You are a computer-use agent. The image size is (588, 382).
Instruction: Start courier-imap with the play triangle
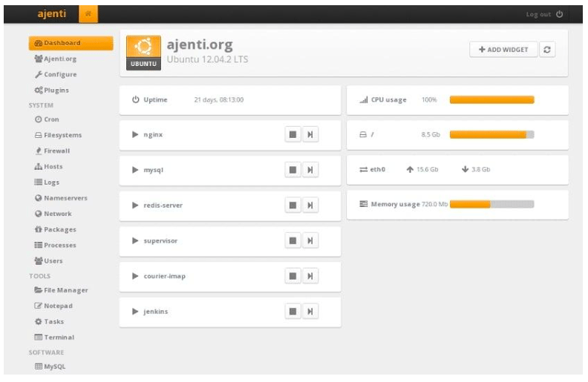[135, 276]
